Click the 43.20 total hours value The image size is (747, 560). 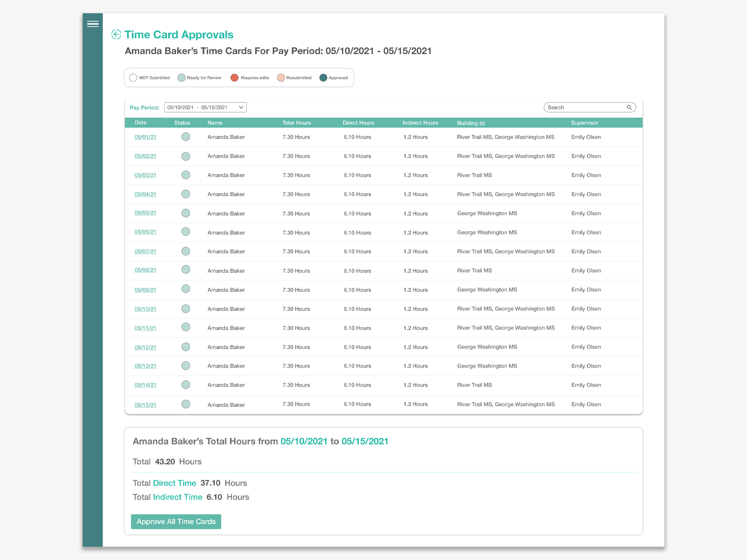pyautogui.click(x=165, y=461)
